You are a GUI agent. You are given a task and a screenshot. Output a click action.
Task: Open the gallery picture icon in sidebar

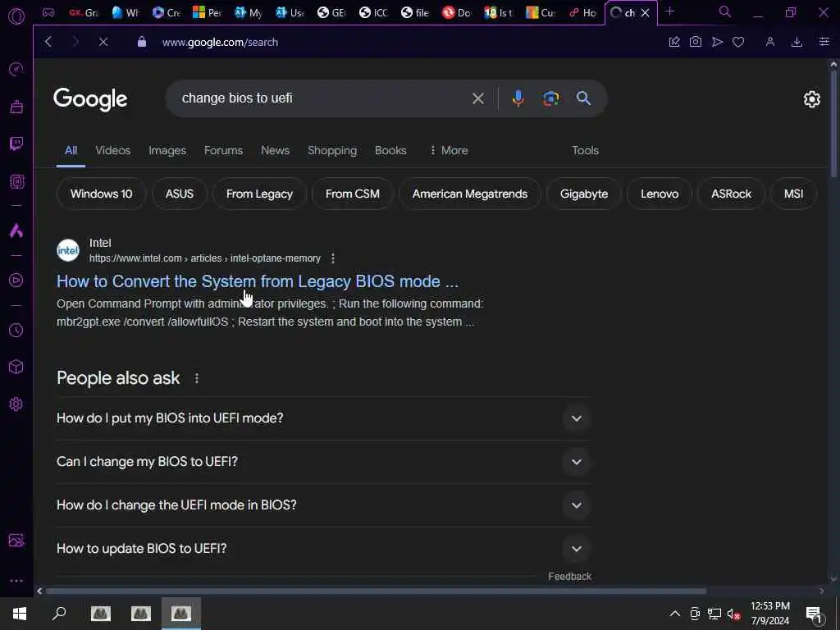(x=16, y=540)
